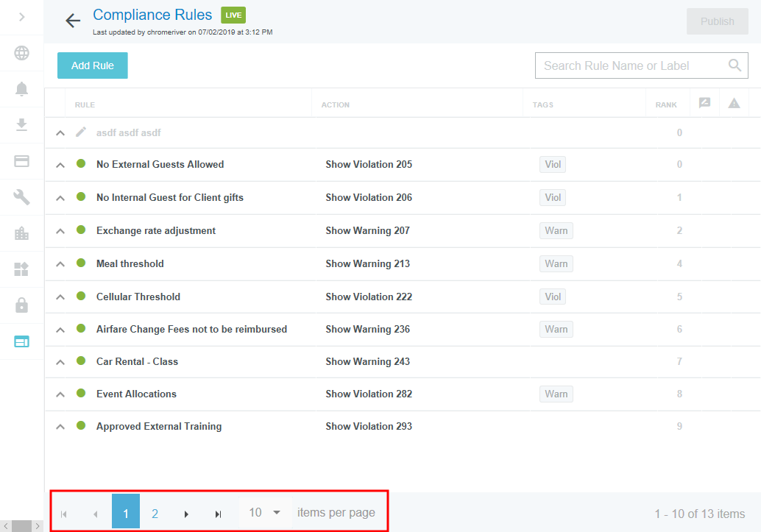Screen dimensions: 761x532
Task: Toggle the green status dot for Meal threshold
Action: (x=81, y=263)
